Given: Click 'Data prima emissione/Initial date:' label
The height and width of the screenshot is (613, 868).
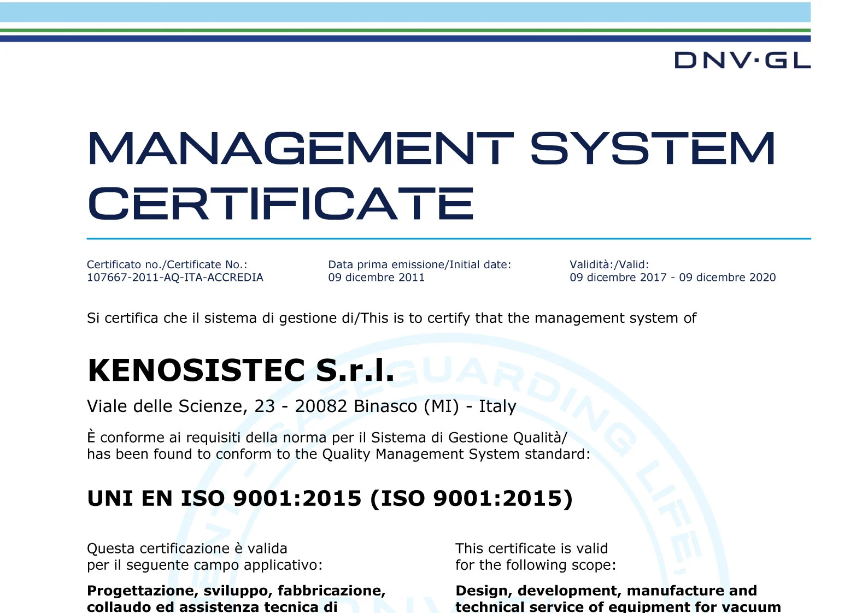Looking at the screenshot, I should (420, 264).
